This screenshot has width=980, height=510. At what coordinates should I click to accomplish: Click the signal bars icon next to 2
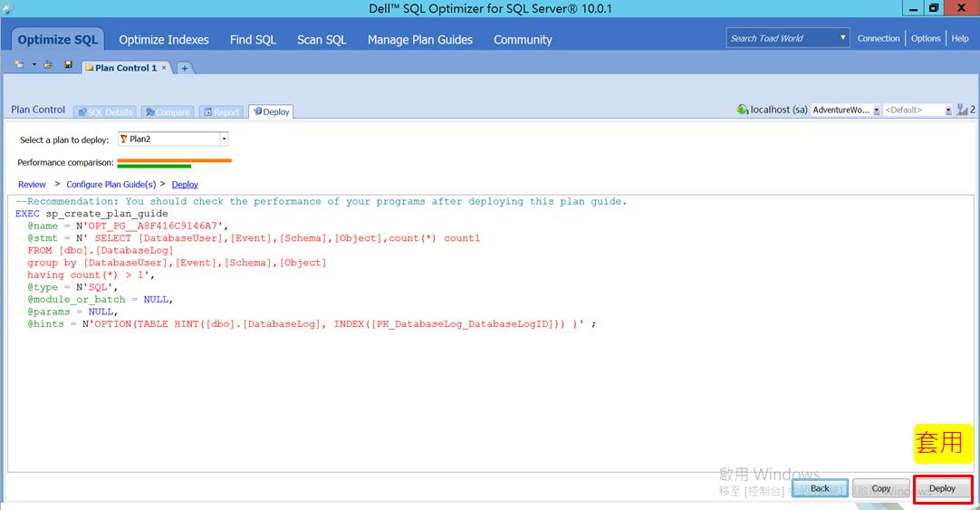(x=962, y=110)
